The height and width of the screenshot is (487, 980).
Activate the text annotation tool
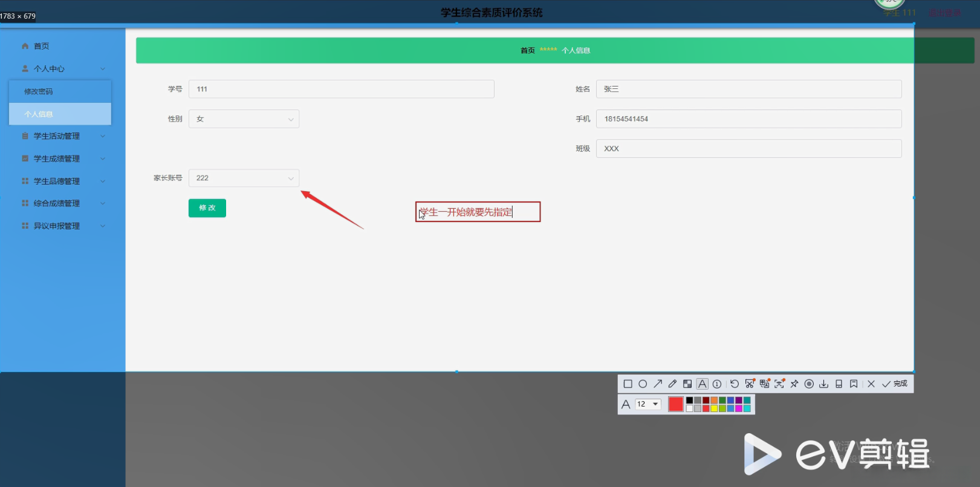coord(702,384)
